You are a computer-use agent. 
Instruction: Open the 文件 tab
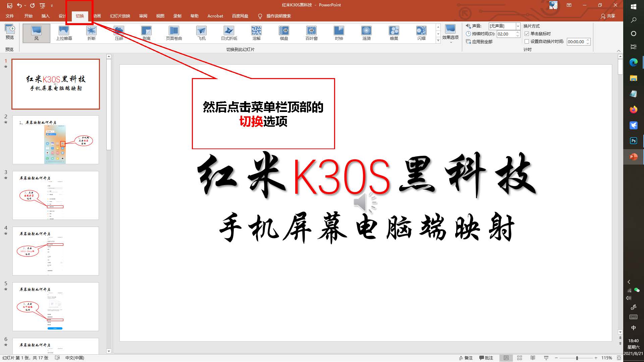tap(10, 16)
